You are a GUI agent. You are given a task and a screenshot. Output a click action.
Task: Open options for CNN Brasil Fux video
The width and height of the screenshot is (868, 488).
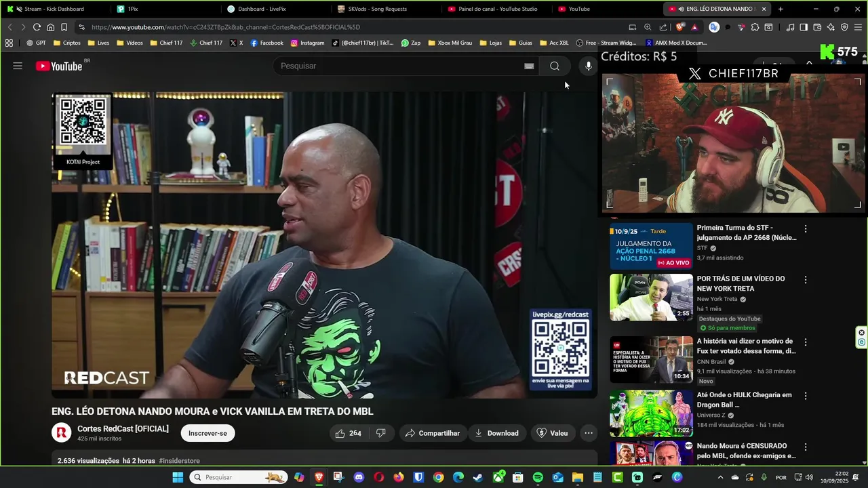(x=806, y=342)
